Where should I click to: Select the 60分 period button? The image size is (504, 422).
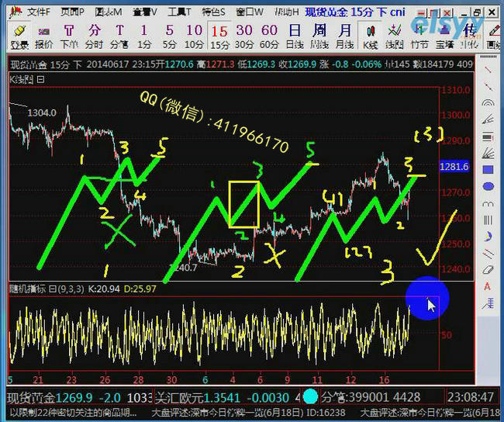tap(269, 37)
